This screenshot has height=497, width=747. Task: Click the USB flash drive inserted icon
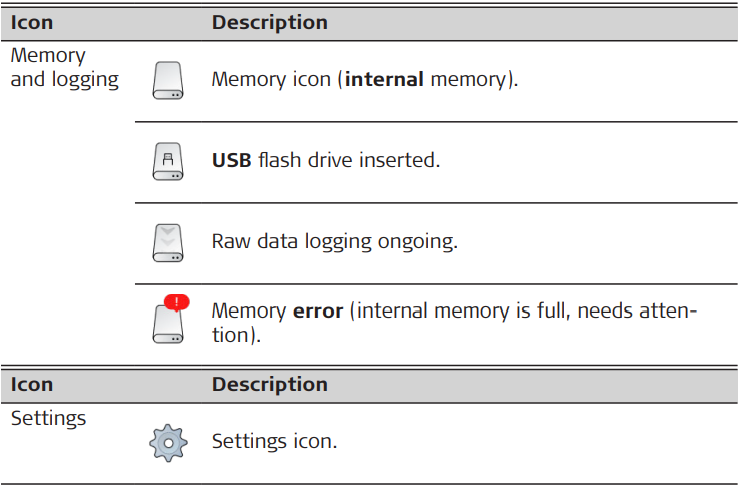169,161
